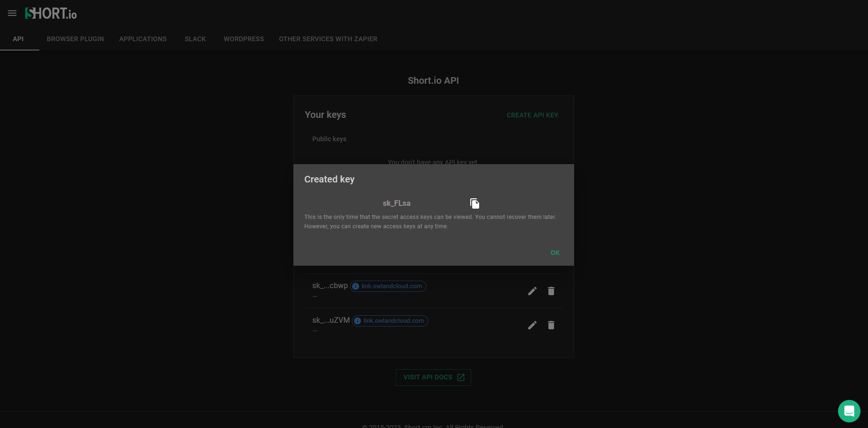Click the Public keys heading
Screen dimensions: 868x428
point(329,139)
